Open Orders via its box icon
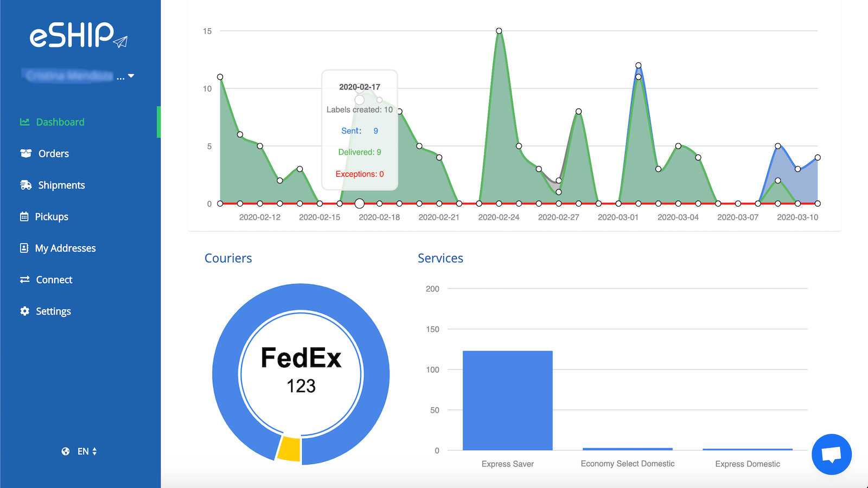868x488 pixels. click(x=25, y=153)
